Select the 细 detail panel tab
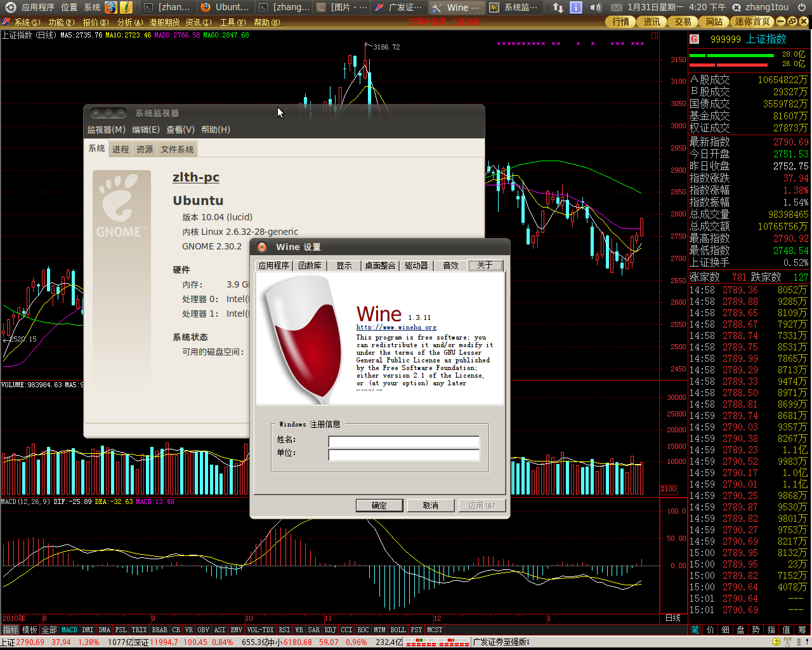The image size is (812, 650). pyautogui.click(x=726, y=630)
